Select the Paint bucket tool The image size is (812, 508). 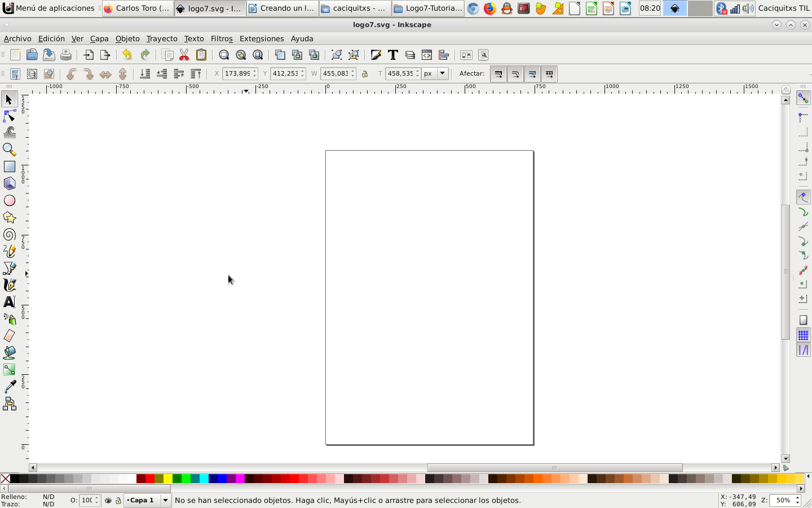[9, 353]
